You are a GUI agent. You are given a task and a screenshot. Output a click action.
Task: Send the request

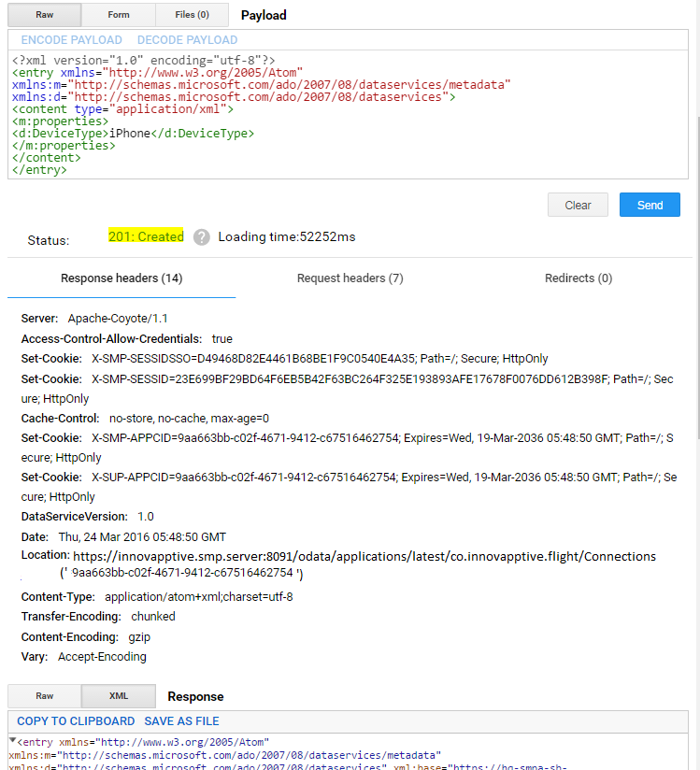(650, 204)
